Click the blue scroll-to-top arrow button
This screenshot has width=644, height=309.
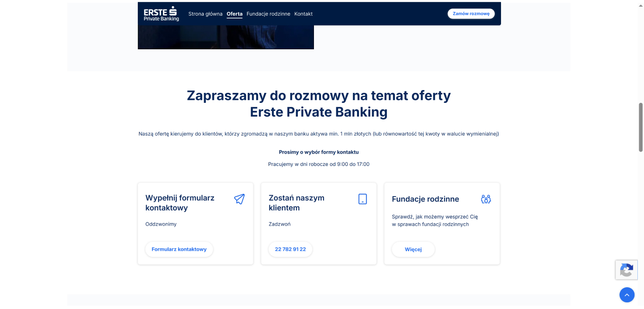[627, 295]
